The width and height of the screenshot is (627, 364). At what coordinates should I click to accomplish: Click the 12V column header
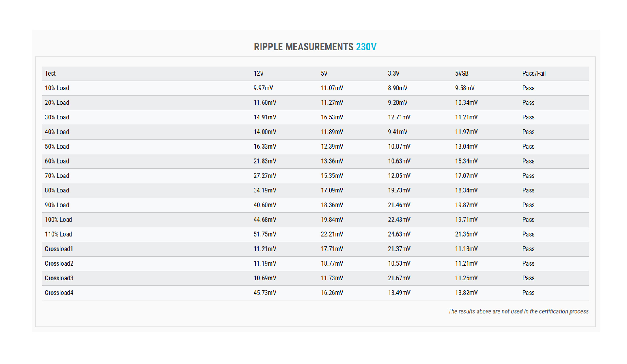(x=258, y=73)
